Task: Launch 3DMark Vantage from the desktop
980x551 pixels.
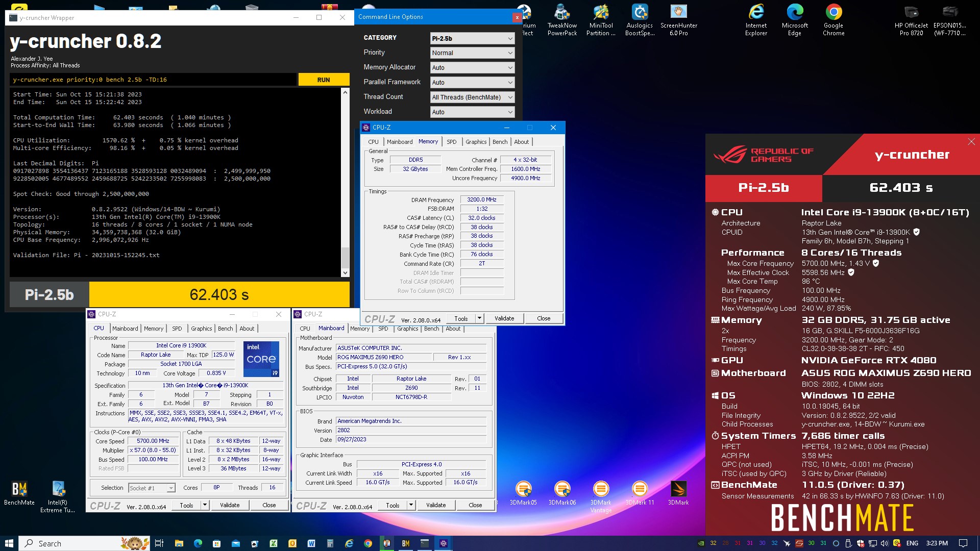Action: (601, 496)
